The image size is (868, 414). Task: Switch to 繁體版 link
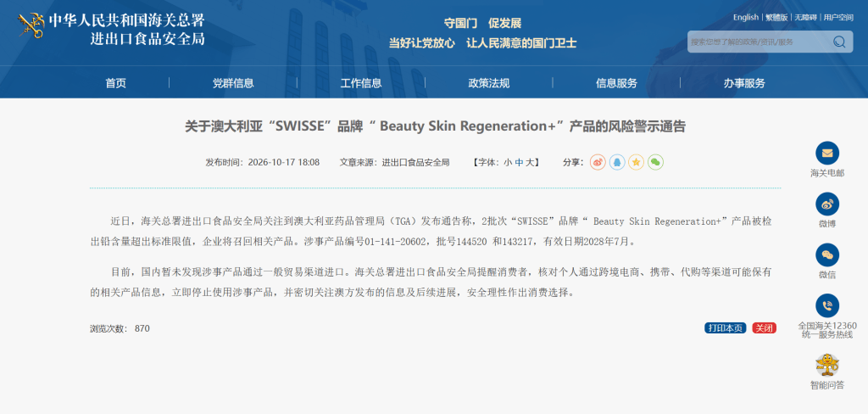pyautogui.click(x=776, y=17)
